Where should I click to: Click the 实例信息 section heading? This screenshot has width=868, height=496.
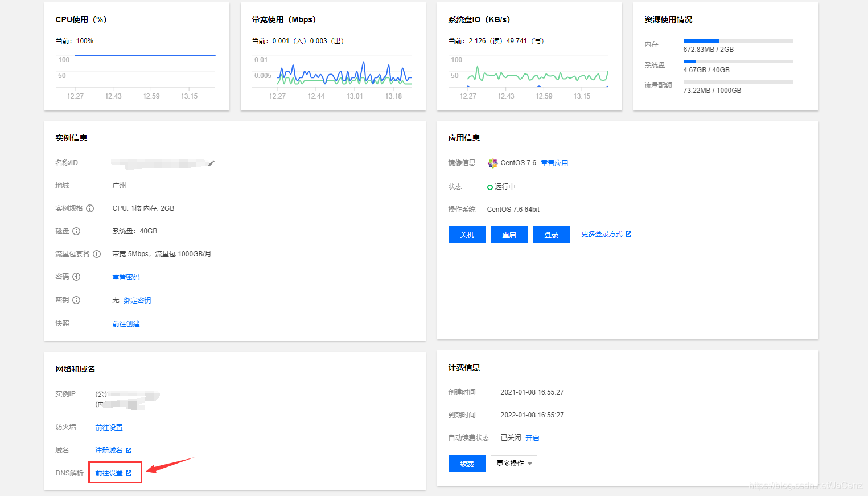click(x=71, y=138)
